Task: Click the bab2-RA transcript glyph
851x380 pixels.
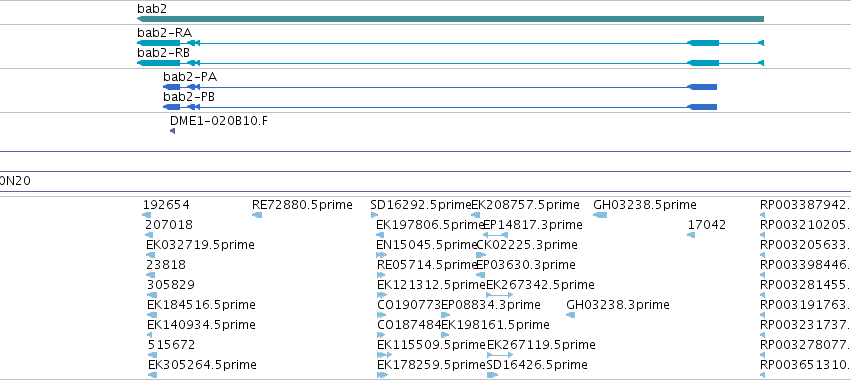Action: click(x=450, y=43)
